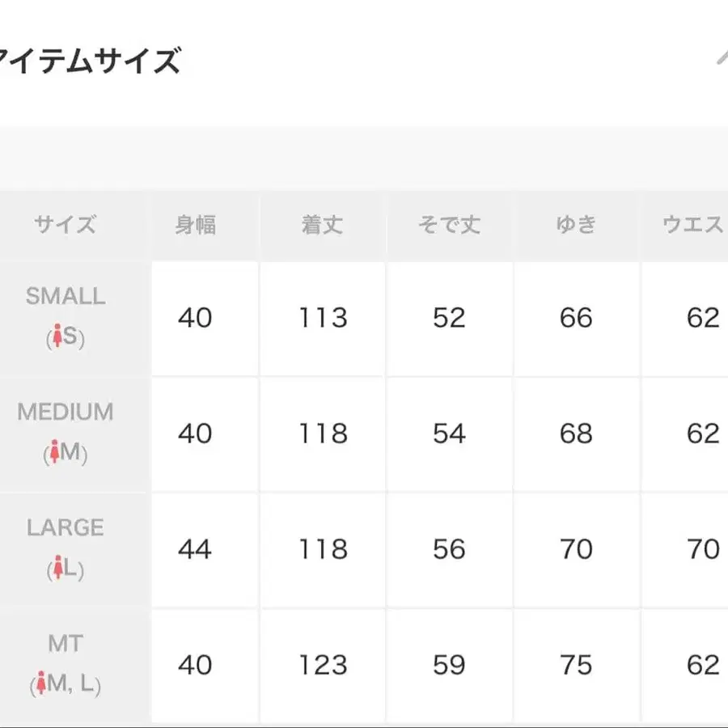This screenshot has height=728, width=728.
Task: Select the MEDIUM size row label
Action: pyautogui.click(x=66, y=413)
